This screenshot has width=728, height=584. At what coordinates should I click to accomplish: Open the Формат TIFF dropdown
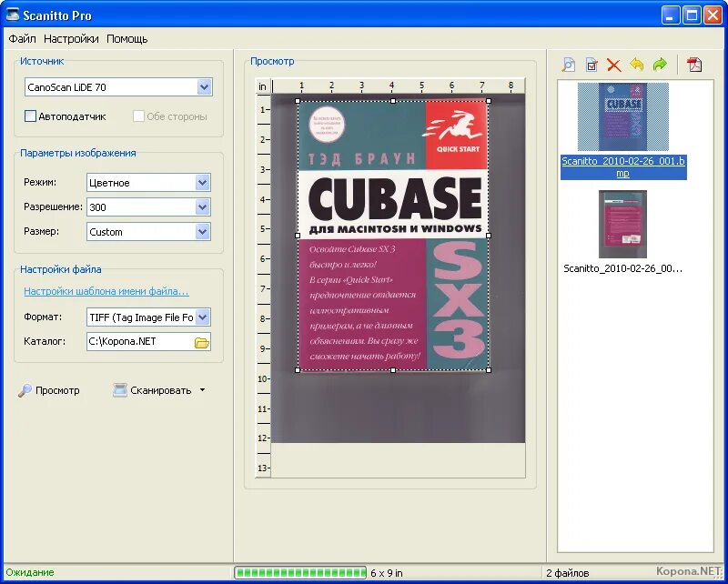pos(202,317)
